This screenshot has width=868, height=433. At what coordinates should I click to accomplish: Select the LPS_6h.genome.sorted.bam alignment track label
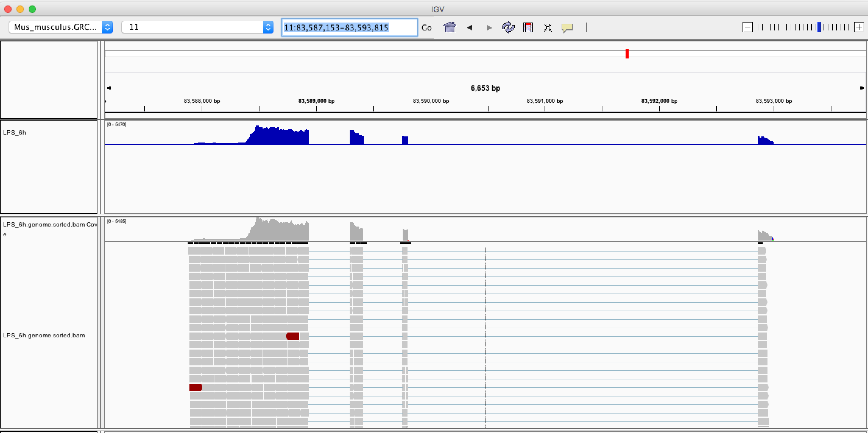[44, 335]
